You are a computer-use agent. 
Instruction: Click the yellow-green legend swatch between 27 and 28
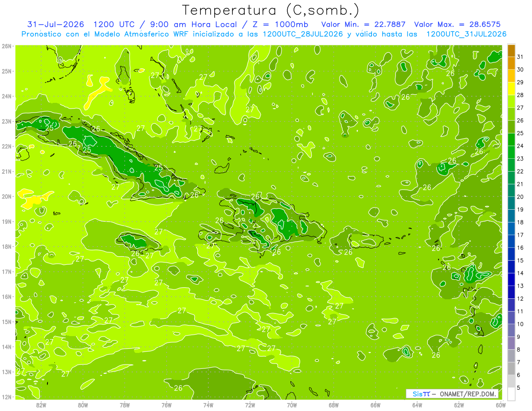point(511,102)
